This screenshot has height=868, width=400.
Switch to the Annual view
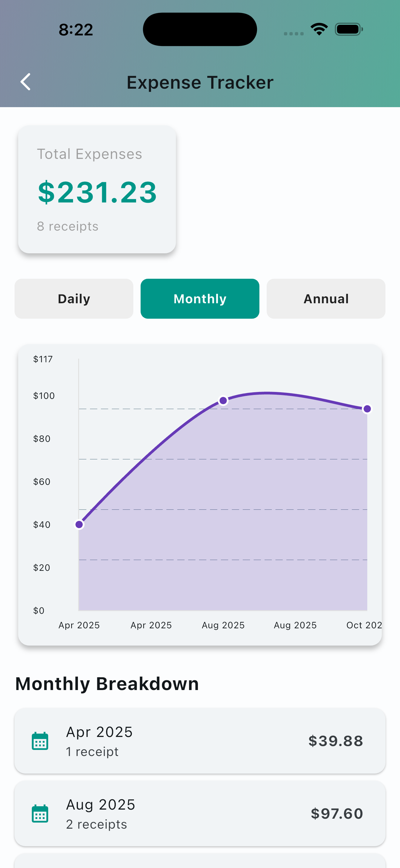pyautogui.click(x=326, y=298)
